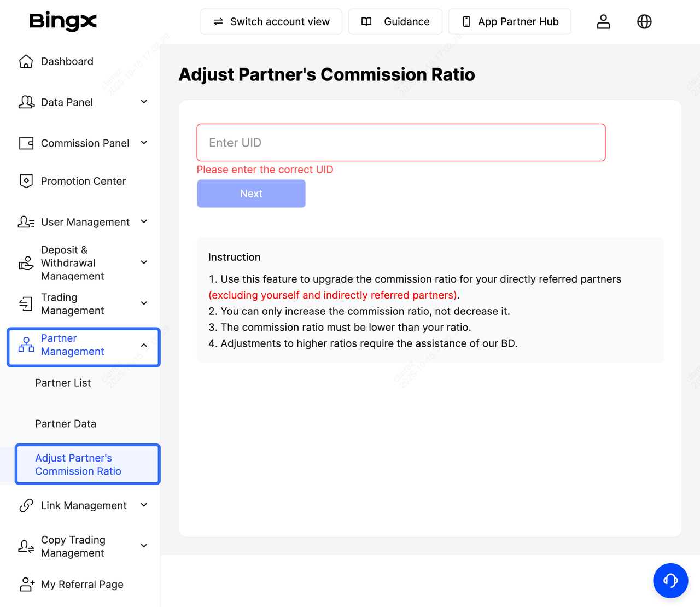Click the Link Management chain icon
700x607 pixels.
26,505
